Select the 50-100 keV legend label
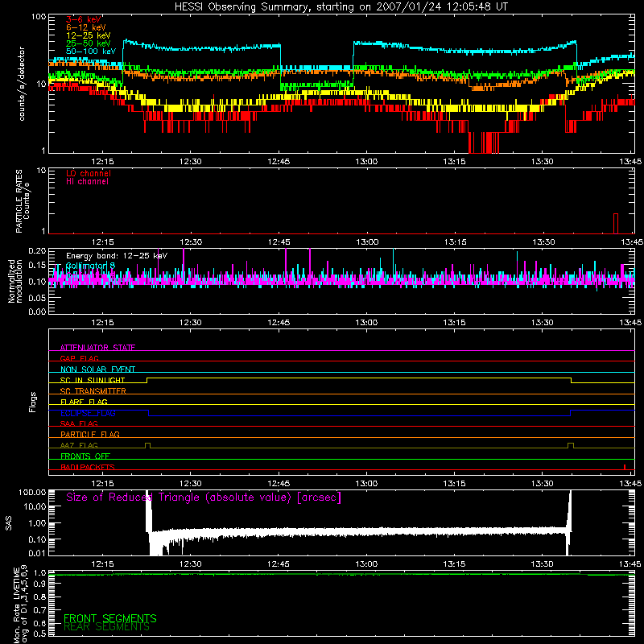 (x=91, y=52)
